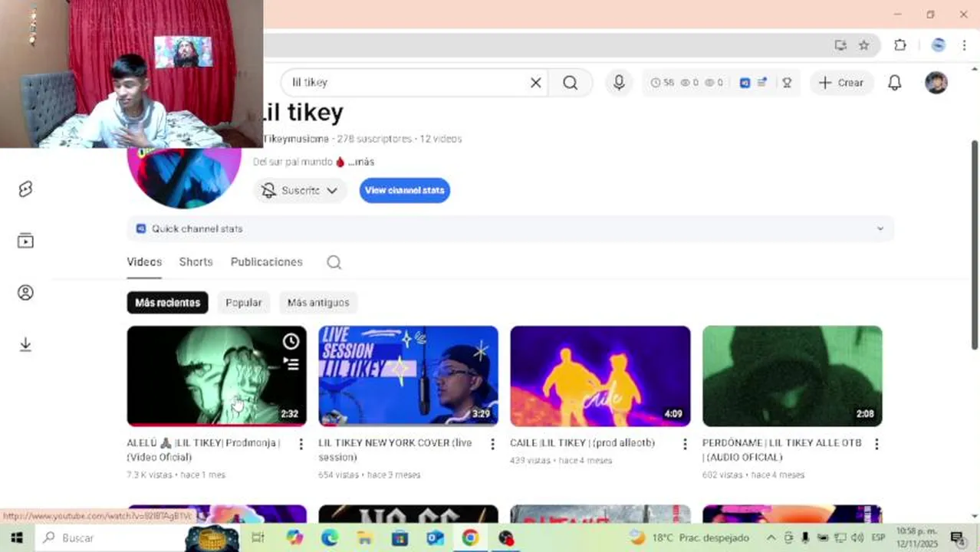Viewport: 980px width, 552px height.
Task: Open the You profile sidebar icon
Action: point(25,293)
